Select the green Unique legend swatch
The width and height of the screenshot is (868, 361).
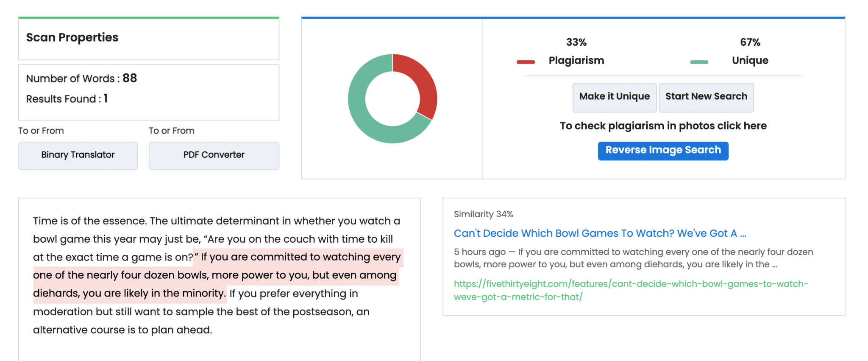699,62
